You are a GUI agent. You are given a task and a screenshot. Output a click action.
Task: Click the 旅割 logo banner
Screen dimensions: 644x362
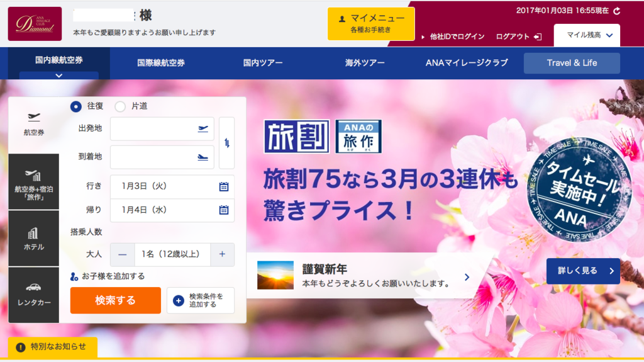click(297, 136)
